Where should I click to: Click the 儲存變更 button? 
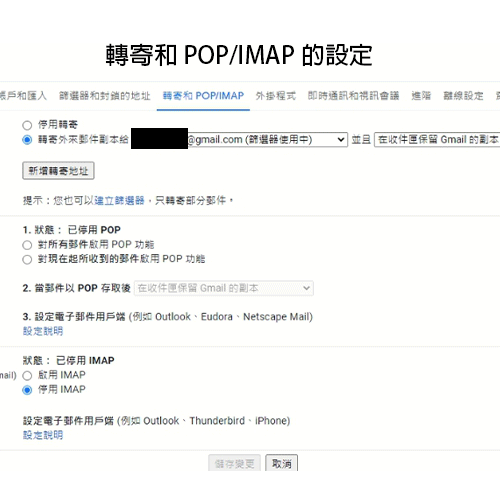(x=235, y=463)
